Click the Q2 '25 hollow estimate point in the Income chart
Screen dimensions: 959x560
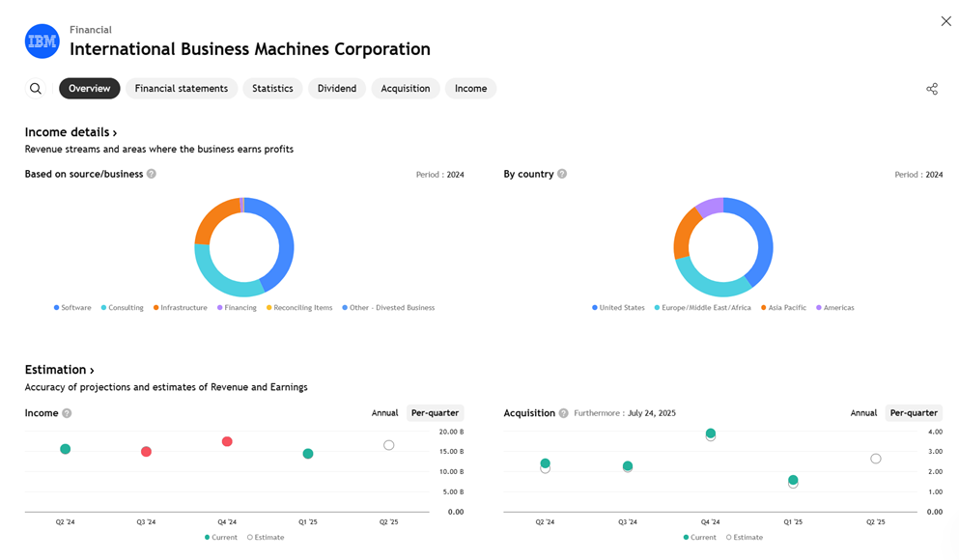click(389, 445)
